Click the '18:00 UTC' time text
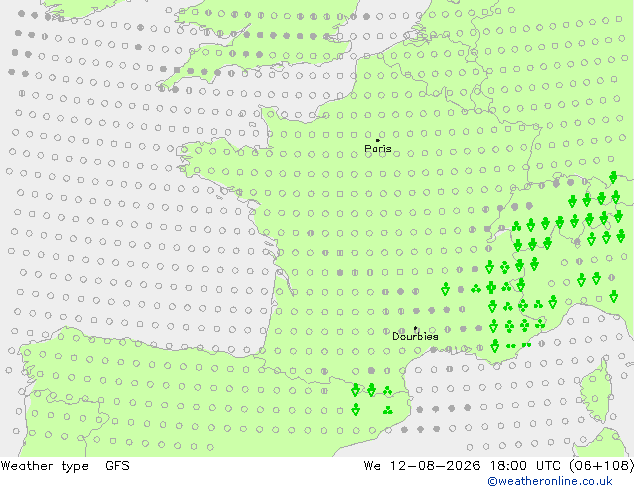This screenshot has height=490, width=634. click(x=525, y=466)
